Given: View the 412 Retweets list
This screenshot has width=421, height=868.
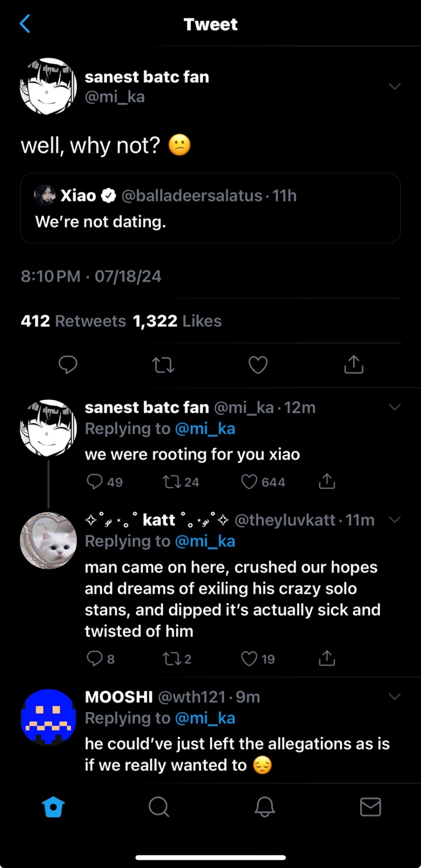Looking at the screenshot, I should pyautogui.click(x=73, y=321).
